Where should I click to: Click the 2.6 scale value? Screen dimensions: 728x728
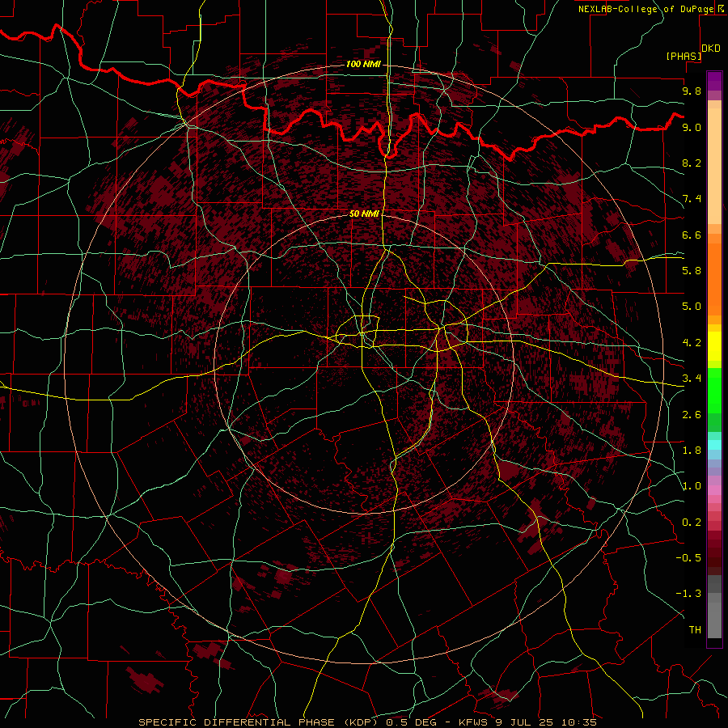692,415
